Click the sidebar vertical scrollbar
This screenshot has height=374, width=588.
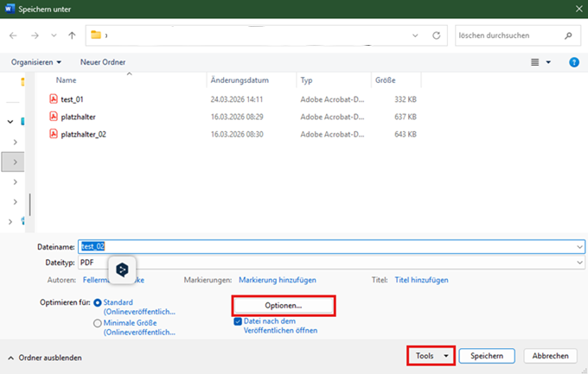30,205
